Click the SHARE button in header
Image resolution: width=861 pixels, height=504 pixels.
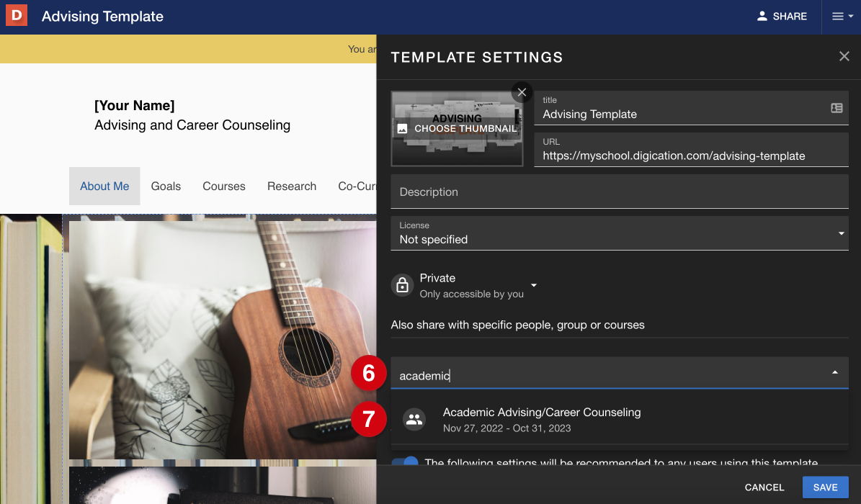(x=782, y=17)
